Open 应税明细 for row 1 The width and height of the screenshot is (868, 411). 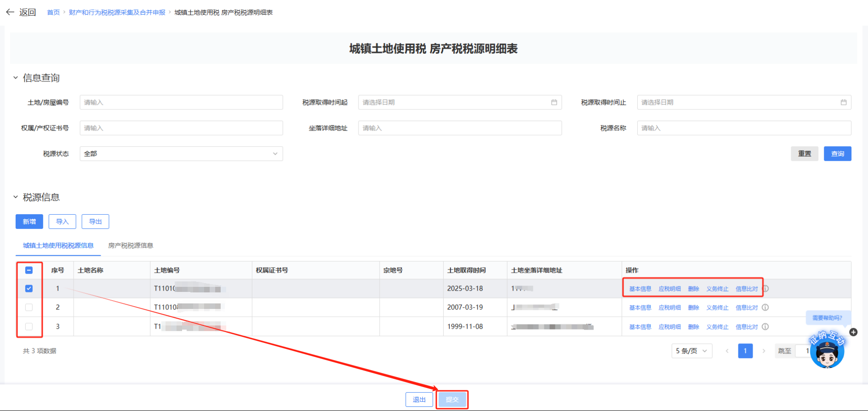[x=670, y=289]
